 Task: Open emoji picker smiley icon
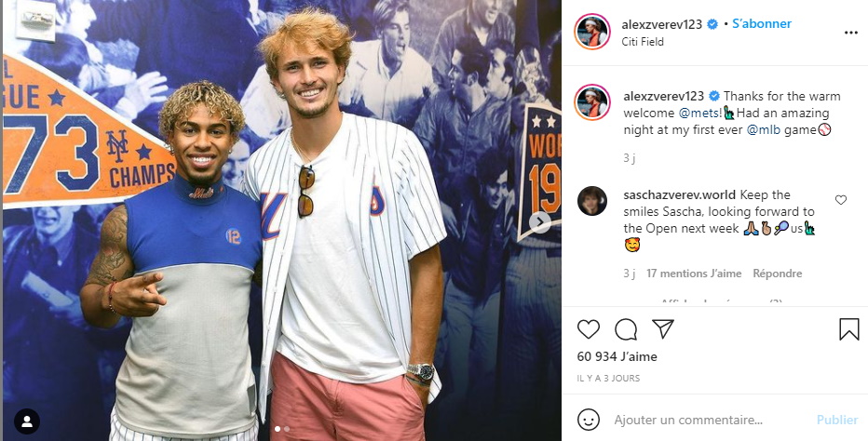pyautogui.click(x=589, y=420)
